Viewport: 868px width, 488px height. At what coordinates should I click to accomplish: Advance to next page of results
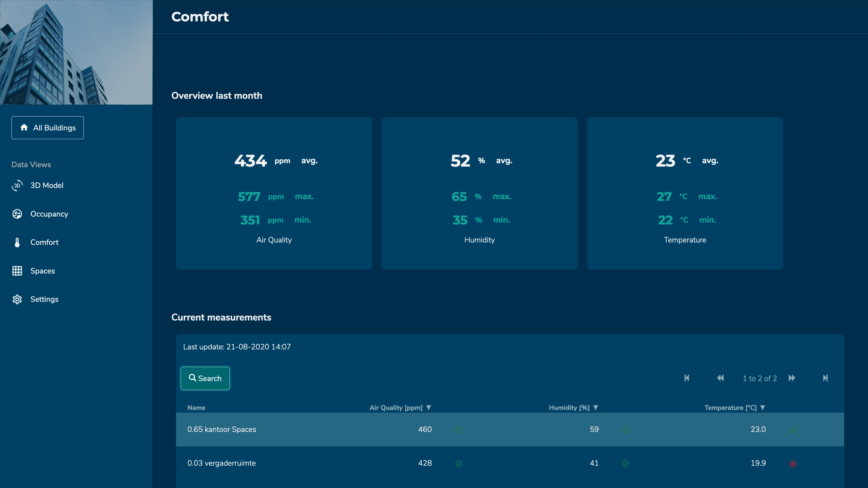pyautogui.click(x=792, y=378)
